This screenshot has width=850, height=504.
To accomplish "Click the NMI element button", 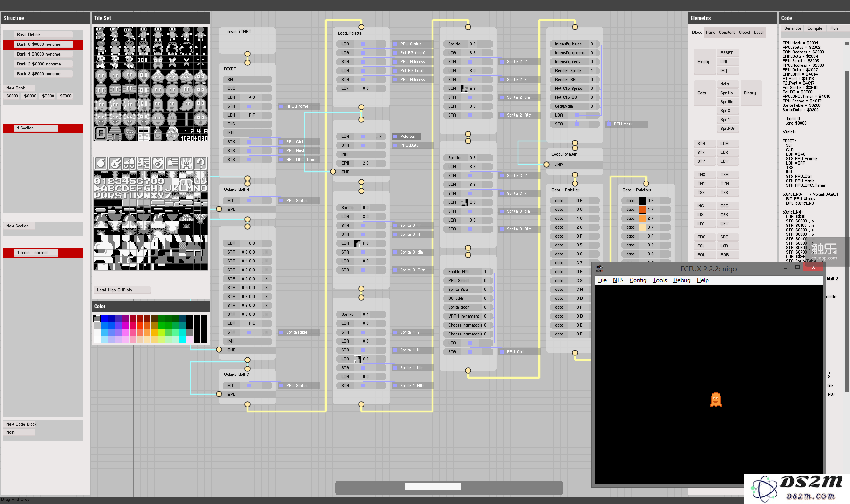I will pos(728,62).
